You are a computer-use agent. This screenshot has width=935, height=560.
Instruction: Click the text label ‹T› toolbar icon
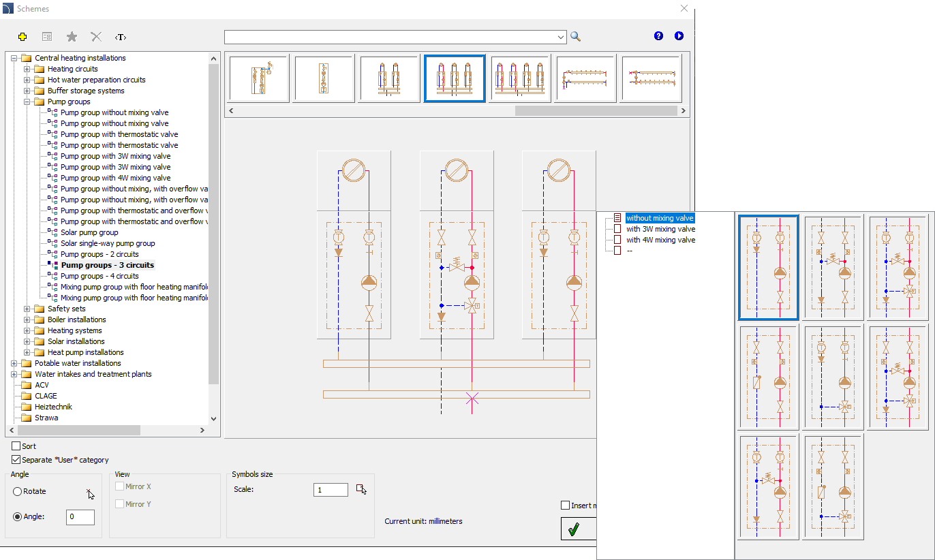click(121, 37)
